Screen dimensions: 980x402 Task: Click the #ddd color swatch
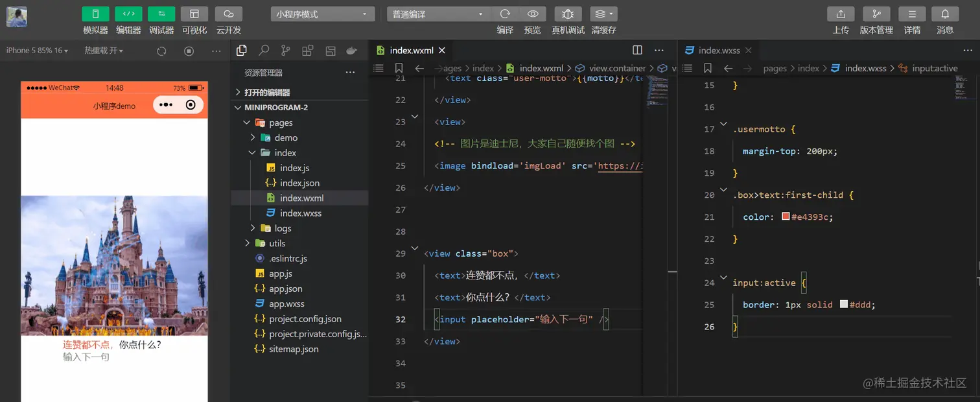click(x=844, y=304)
